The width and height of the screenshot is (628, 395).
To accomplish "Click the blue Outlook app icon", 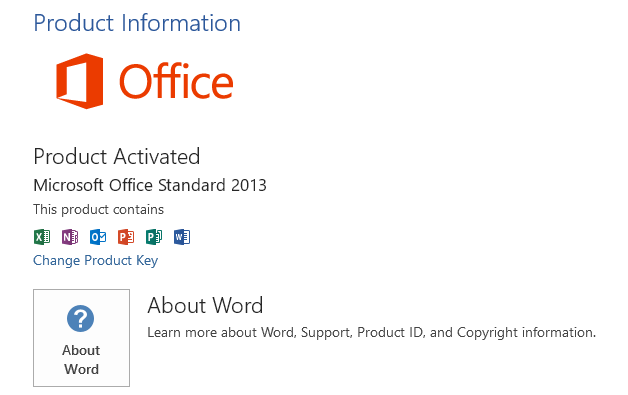I will click(x=98, y=237).
